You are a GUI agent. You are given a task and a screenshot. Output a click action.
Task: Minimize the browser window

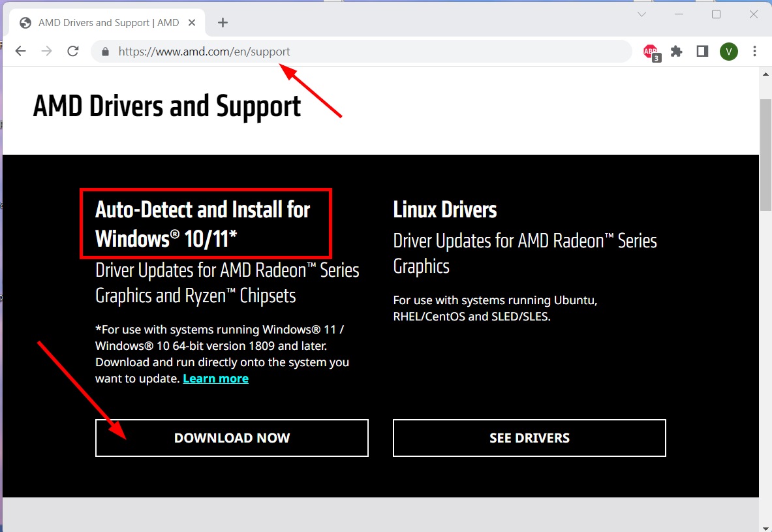point(679,14)
